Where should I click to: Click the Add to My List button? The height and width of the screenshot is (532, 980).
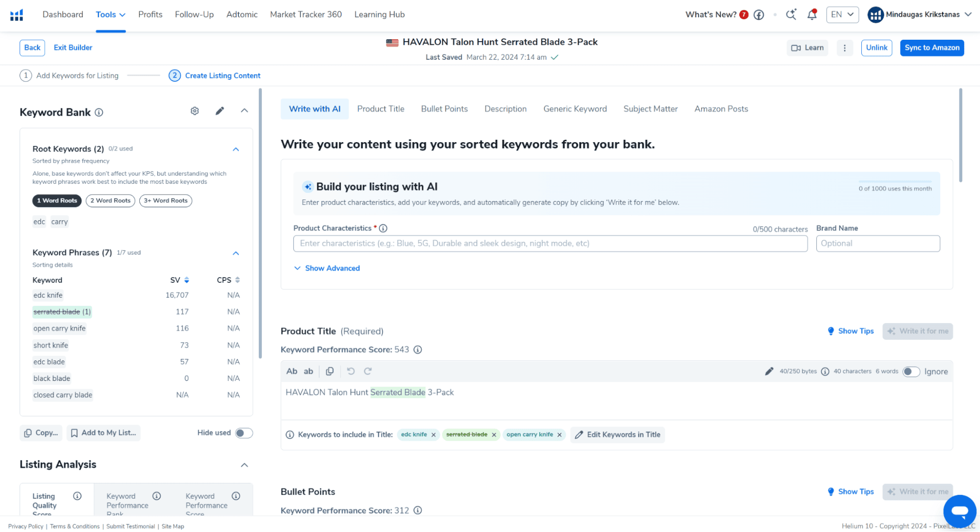coord(103,433)
